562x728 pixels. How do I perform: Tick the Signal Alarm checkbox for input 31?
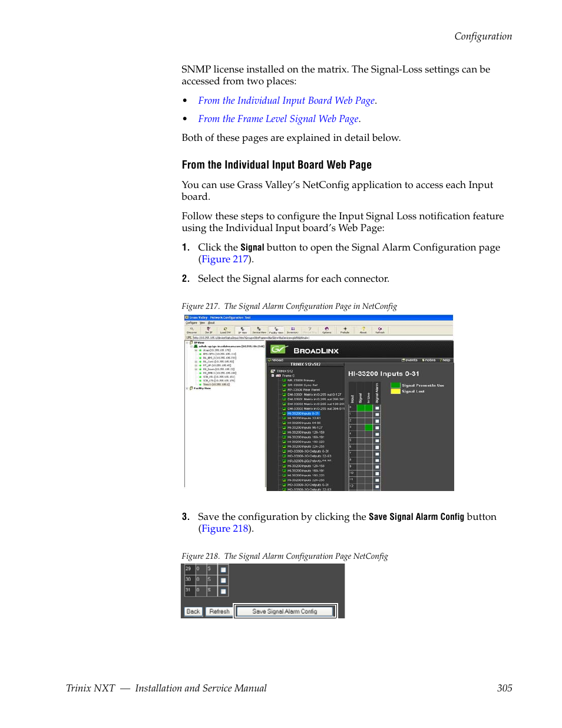click(223, 589)
